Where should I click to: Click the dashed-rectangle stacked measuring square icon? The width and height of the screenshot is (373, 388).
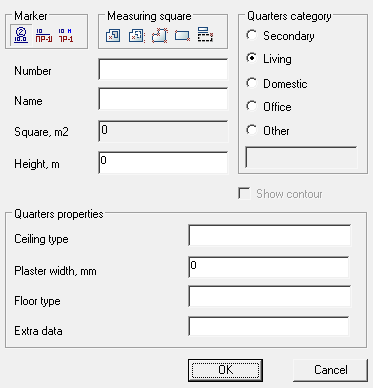205,35
